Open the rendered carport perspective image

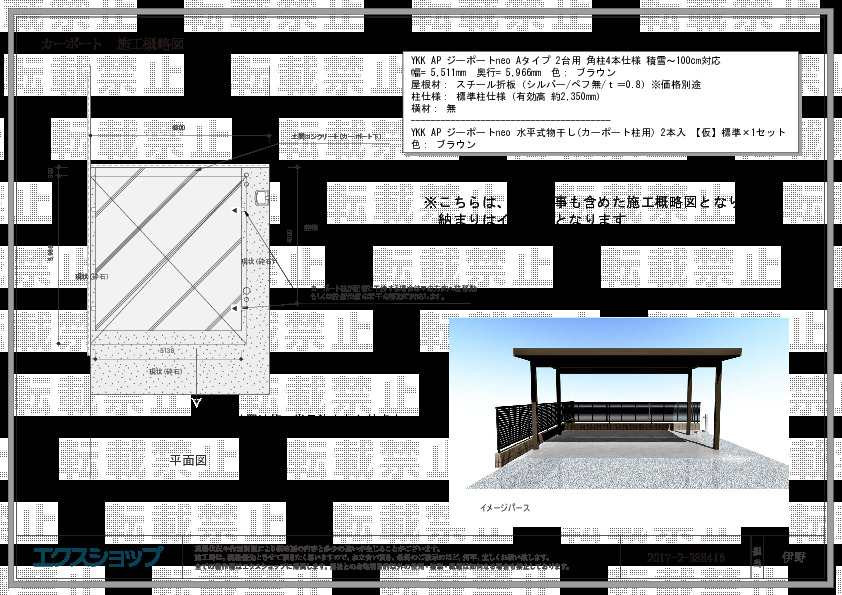point(619,403)
